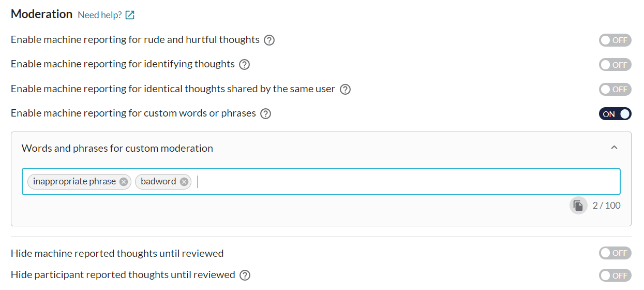644x290 pixels.
Task: Turn on reporting for identical thoughts by same user
Action: tap(615, 89)
